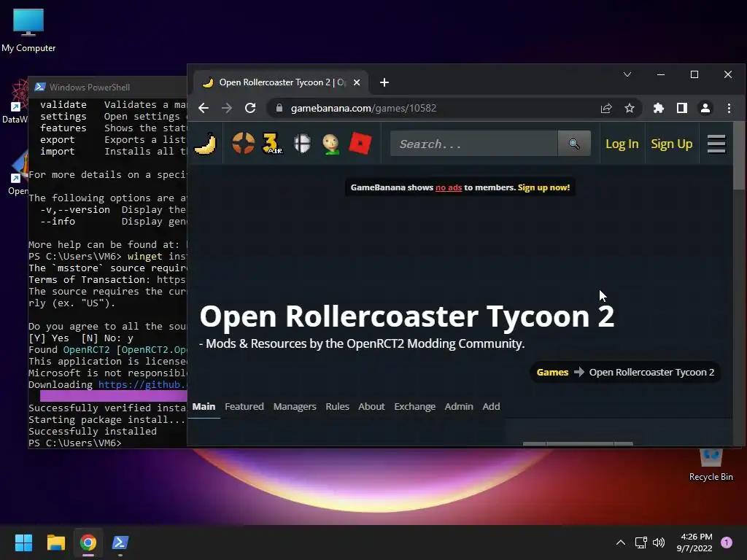
Task: Select the Admin tab
Action: 459,406
